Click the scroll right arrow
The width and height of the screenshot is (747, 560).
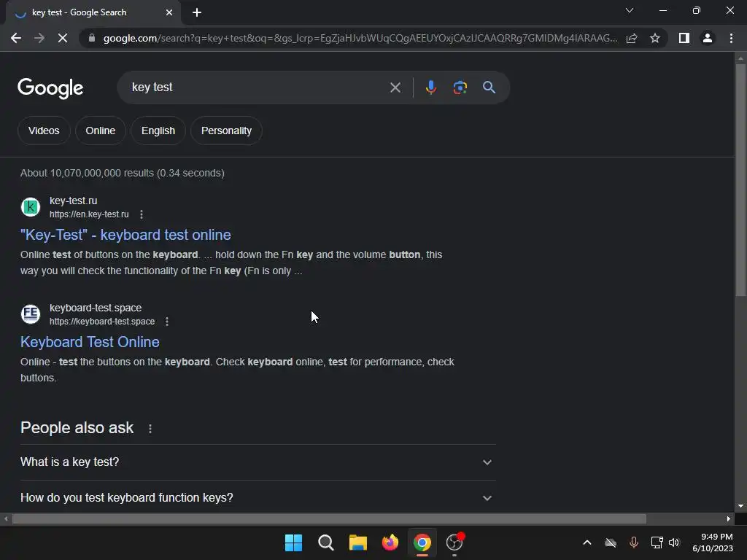point(729,518)
